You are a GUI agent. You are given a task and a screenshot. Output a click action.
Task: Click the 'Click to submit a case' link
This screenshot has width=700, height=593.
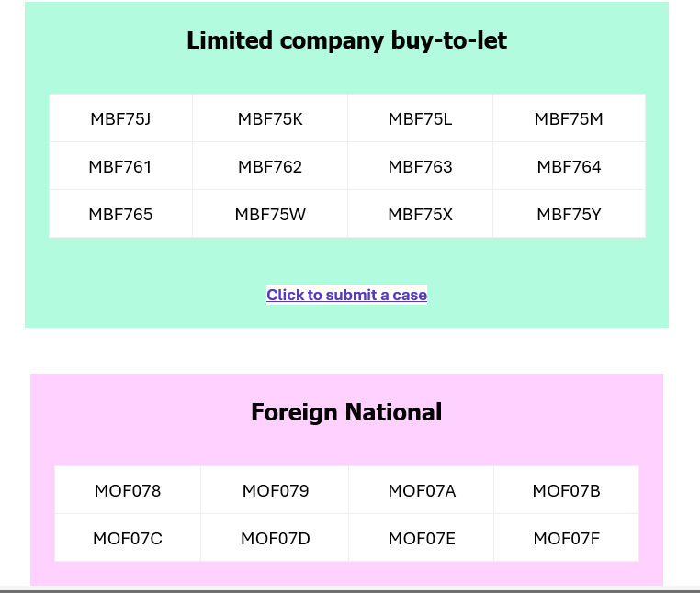(346, 295)
